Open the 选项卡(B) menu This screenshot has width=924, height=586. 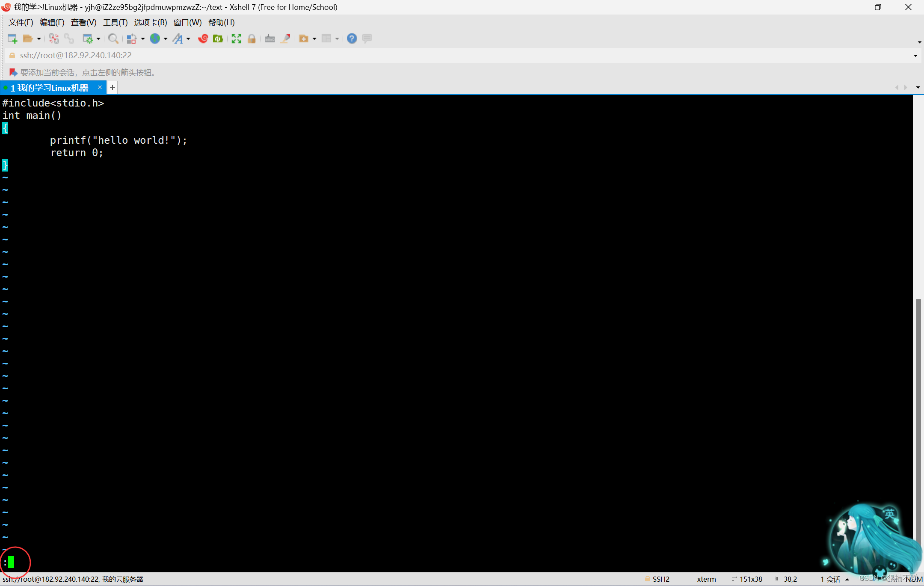pos(151,23)
